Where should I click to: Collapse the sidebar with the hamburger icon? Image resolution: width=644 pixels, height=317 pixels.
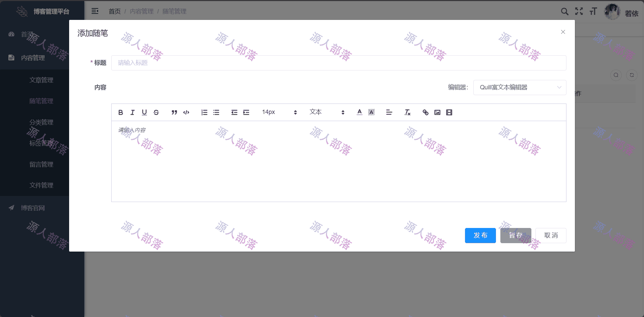(x=95, y=11)
